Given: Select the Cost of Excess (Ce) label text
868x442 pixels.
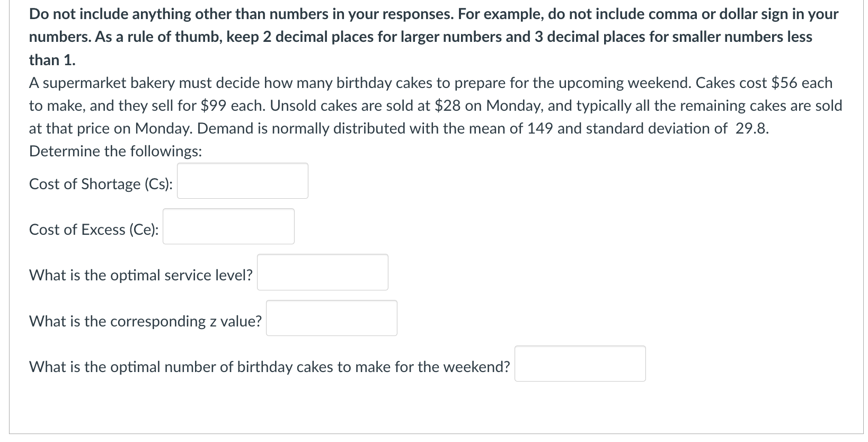Looking at the screenshot, I should pyautogui.click(x=93, y=229).
